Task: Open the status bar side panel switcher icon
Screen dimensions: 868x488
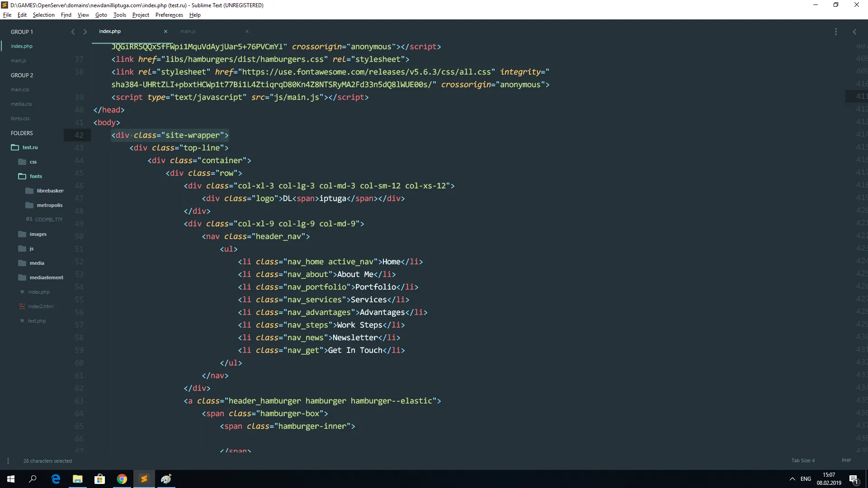Action: coord(8,461)
